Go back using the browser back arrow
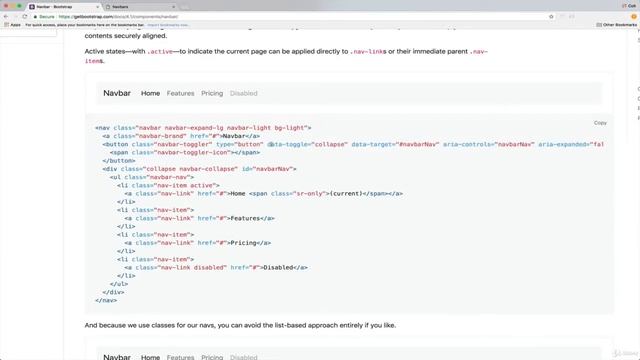 [x=6, y=17]
